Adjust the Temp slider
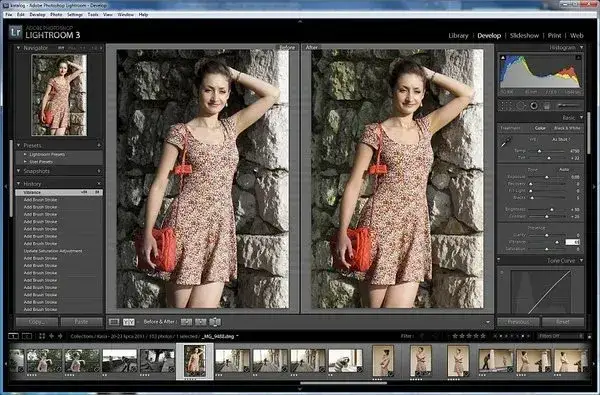The width and height of the screenshot is (600, 395). 539,151
